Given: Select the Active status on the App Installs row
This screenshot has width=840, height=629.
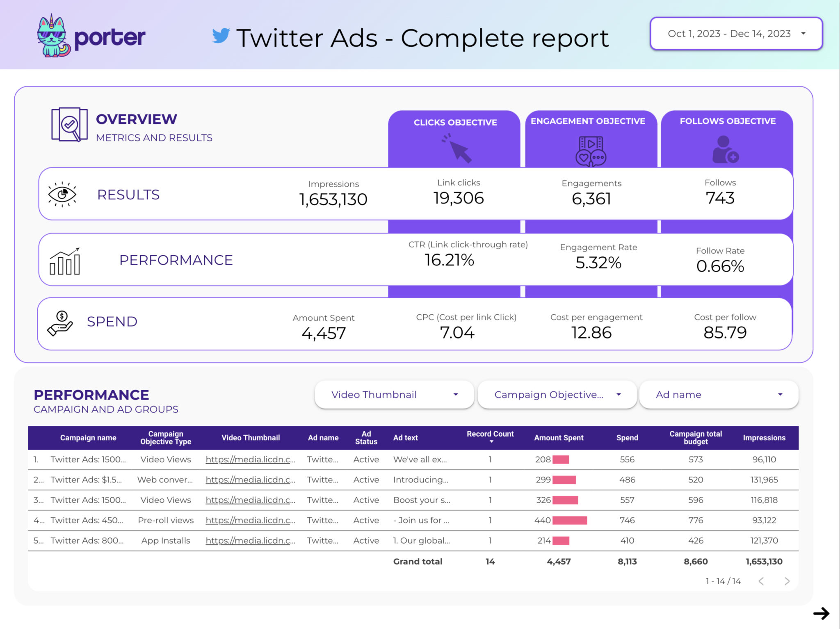Looking at the screenshot, I should coord(366,540).
